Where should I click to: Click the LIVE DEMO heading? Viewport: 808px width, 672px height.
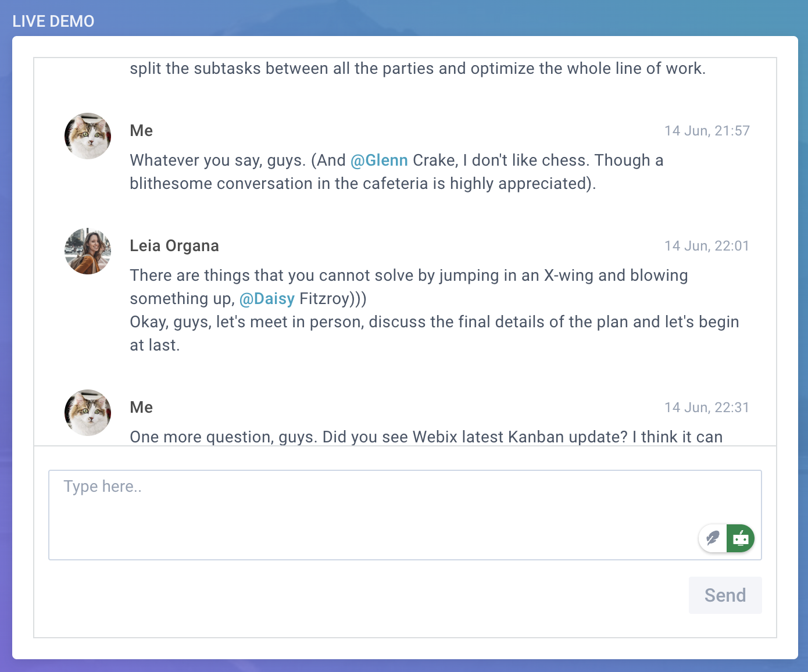(x=53, y=22)
